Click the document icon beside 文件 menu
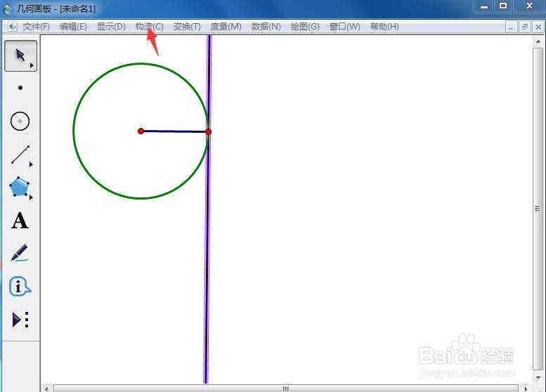The width and height of the screenshot is (546, 392). pyautogui.click(x=13, y=27)
